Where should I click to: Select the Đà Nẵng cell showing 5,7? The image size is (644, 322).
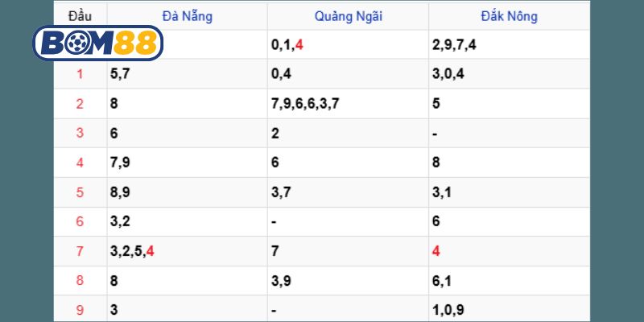(x=120, y=75)
